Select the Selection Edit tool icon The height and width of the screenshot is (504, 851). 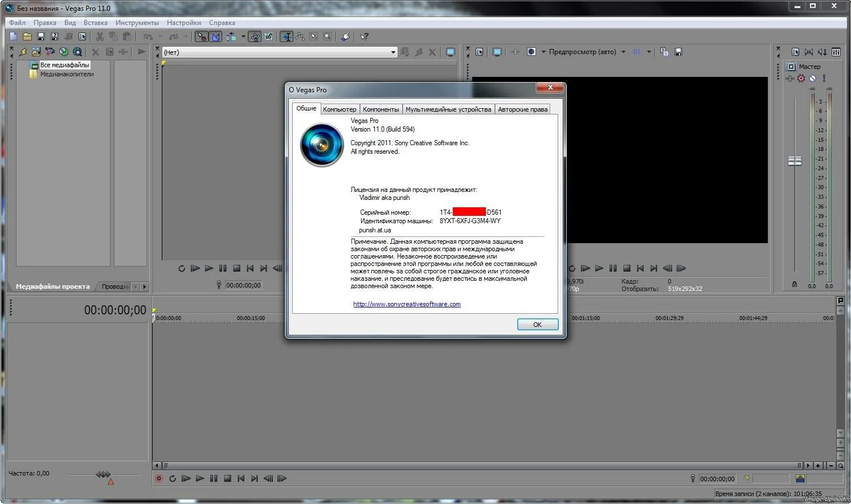tap(313, 36)
